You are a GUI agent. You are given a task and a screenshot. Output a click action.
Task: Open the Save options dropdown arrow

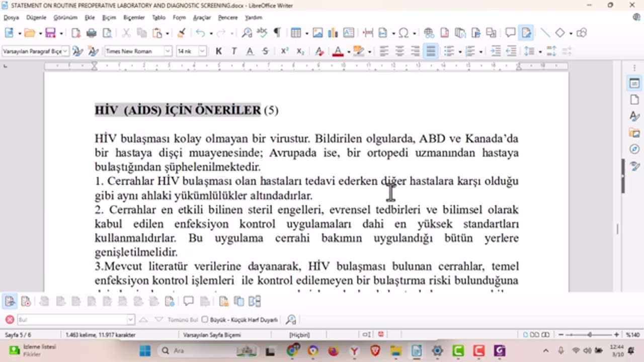61,33
